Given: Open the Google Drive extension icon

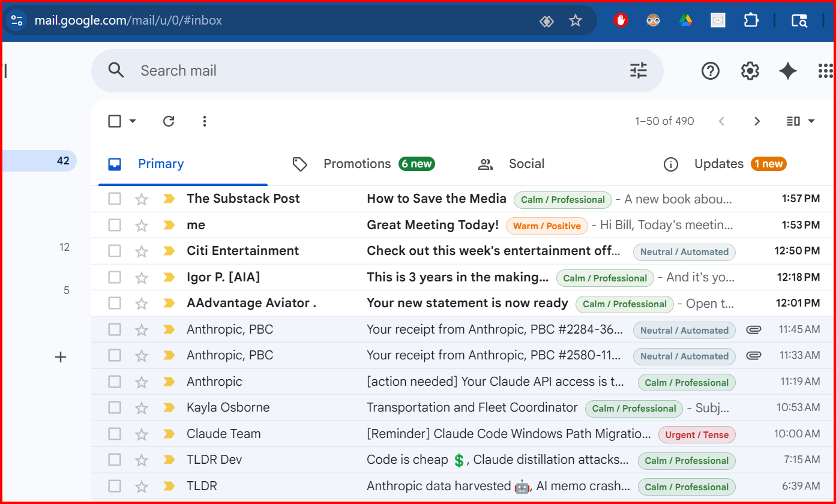Looking at the screenshot, I should [685, 20].
